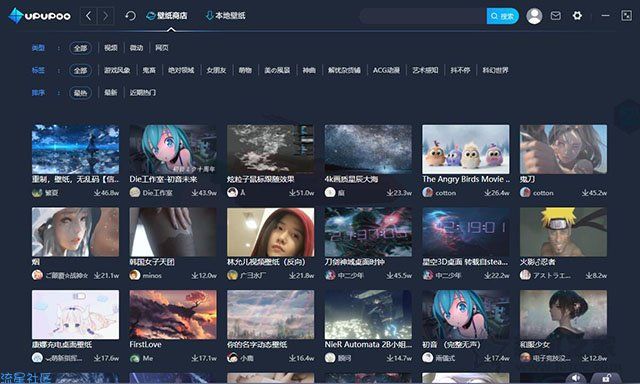Open the user avatar profile icon
This screenshot has width=640, height=384.
coord(534,16)
